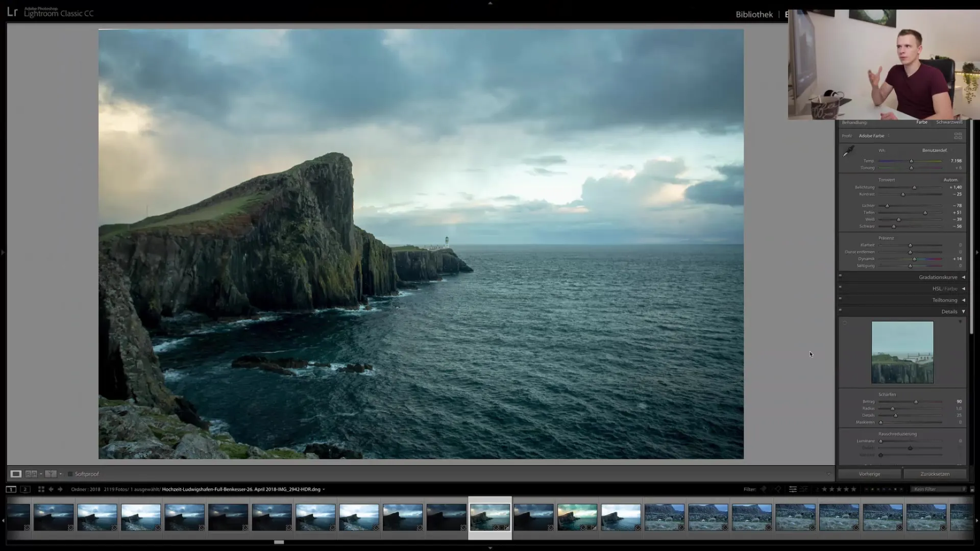Adjust the Sättigung saturation slider
Screen dimensions: 980x551
[x=911, y=266]
